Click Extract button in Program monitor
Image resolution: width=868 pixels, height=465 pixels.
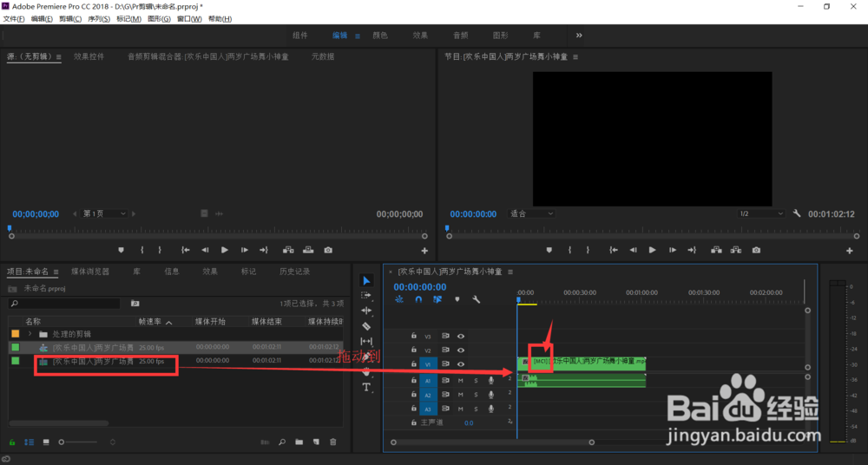tap(736, 250)
